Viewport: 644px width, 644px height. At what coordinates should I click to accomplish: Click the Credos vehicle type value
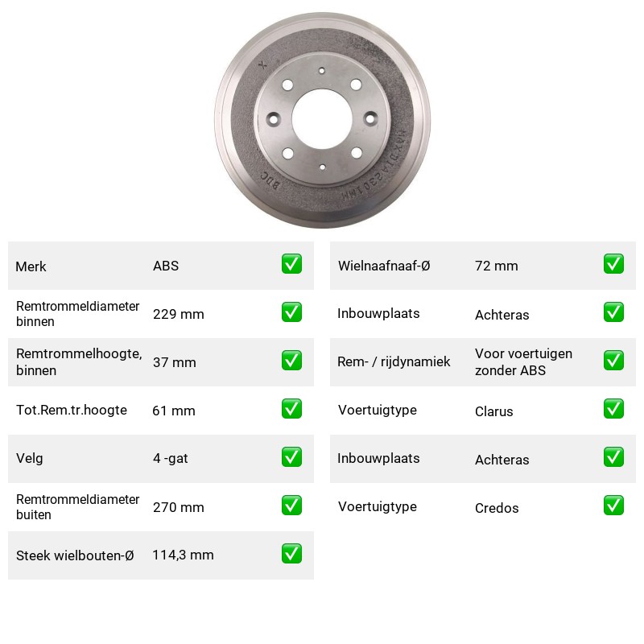(497, 508)
